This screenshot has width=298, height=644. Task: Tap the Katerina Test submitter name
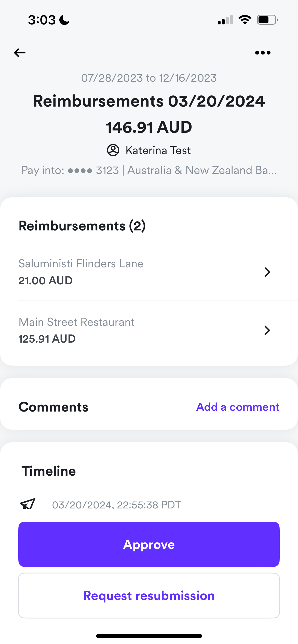[158, 150]
